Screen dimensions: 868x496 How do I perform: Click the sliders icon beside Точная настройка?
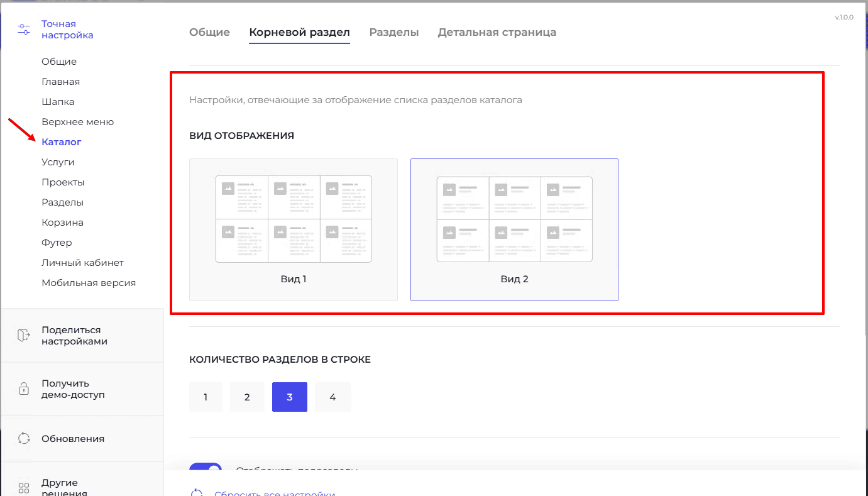(24, 30)
